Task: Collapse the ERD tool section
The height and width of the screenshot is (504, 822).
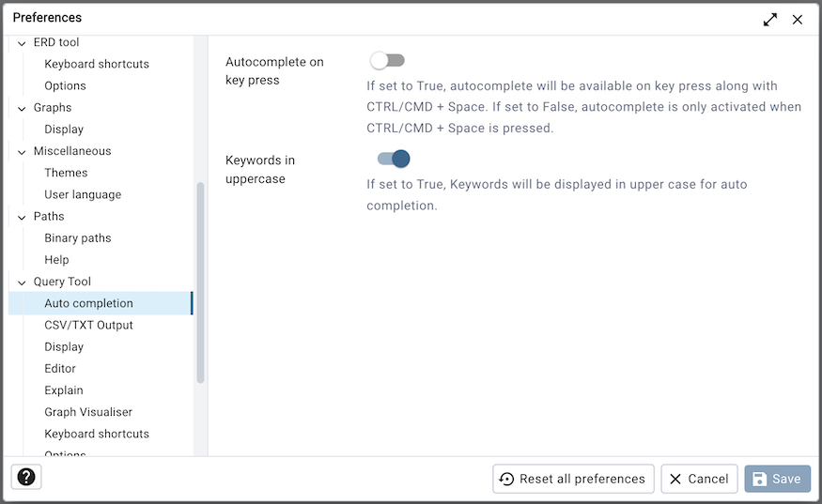Action: point(22,43)
